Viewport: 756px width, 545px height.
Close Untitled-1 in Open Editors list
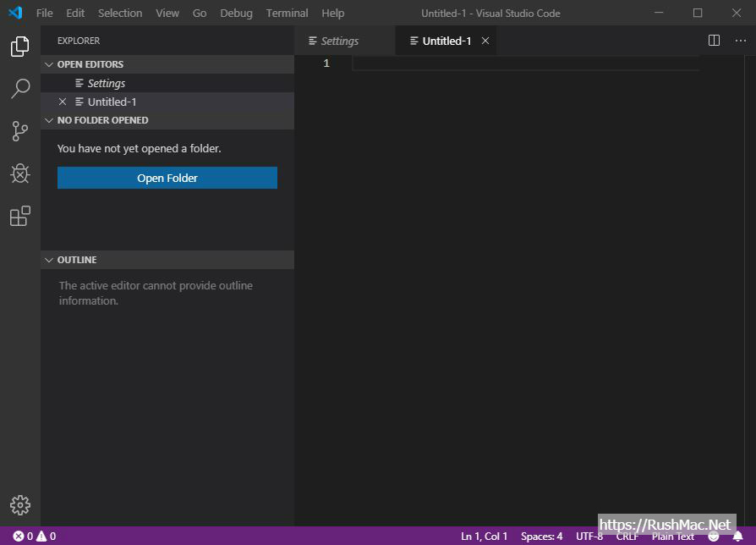pyautogui.click(x=63, y=102)
